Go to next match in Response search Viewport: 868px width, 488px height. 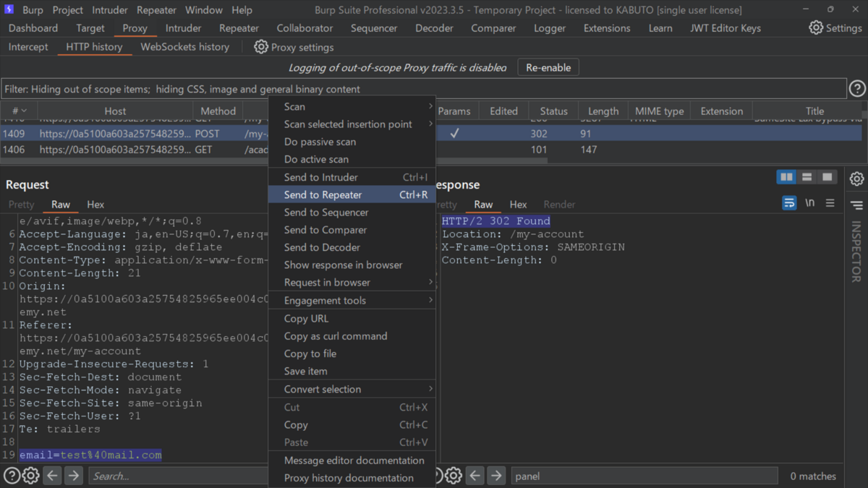coord(496,476)
